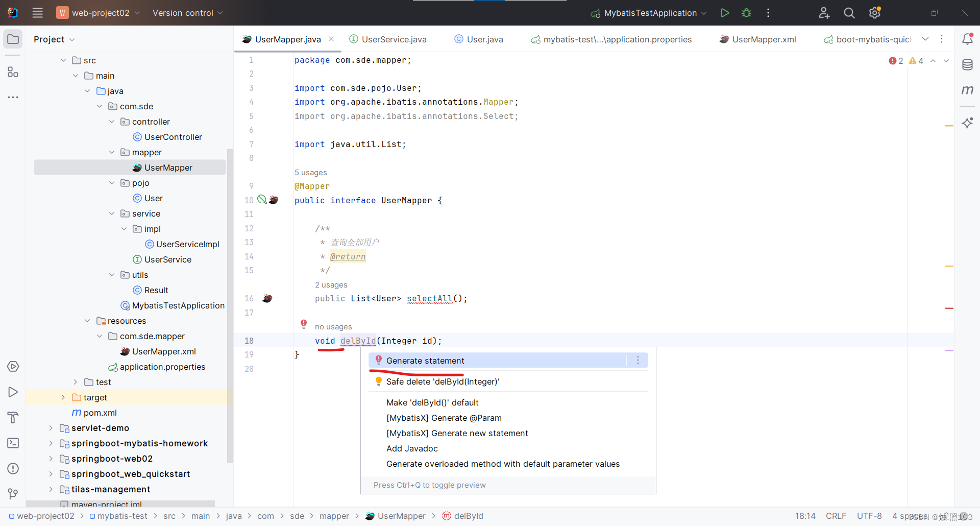
Task: Open Code With Me collaboration icon
Action: [x=824, y=13]
